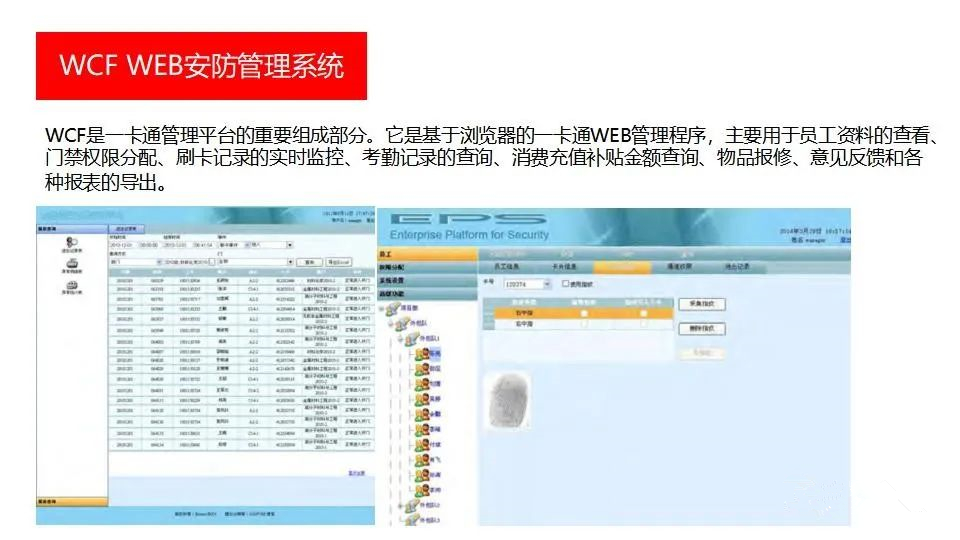Viewport: 960px width, 540px height.
Task: Tick first checkbox in the white fingerprint row
Action: (x=584, y=323)
